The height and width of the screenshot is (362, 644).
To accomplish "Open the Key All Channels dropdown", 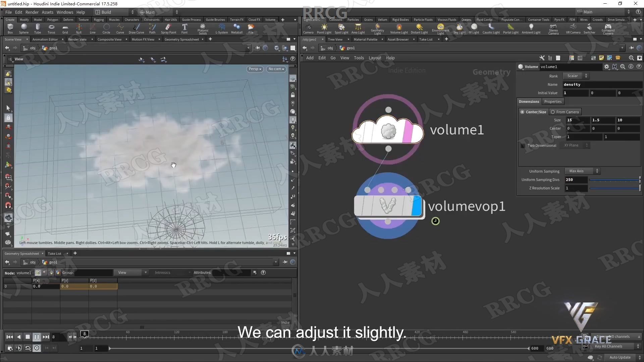I will pos(616,346).
